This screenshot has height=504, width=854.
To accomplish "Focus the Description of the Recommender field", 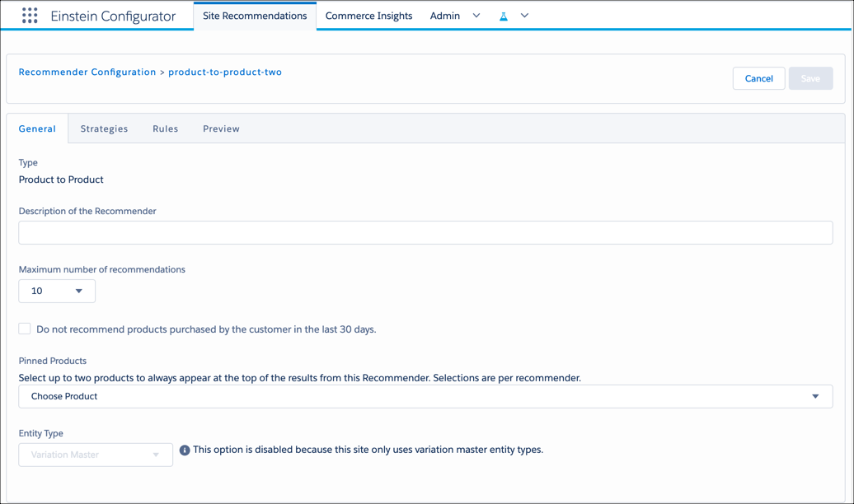I will (x=425, y=232).
